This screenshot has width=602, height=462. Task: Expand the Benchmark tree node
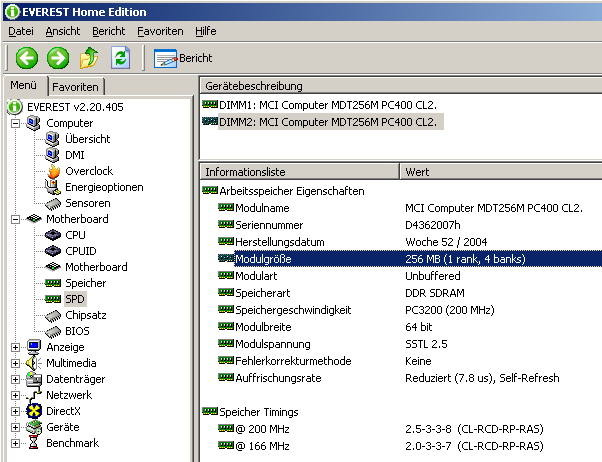[x=15, y=443]
